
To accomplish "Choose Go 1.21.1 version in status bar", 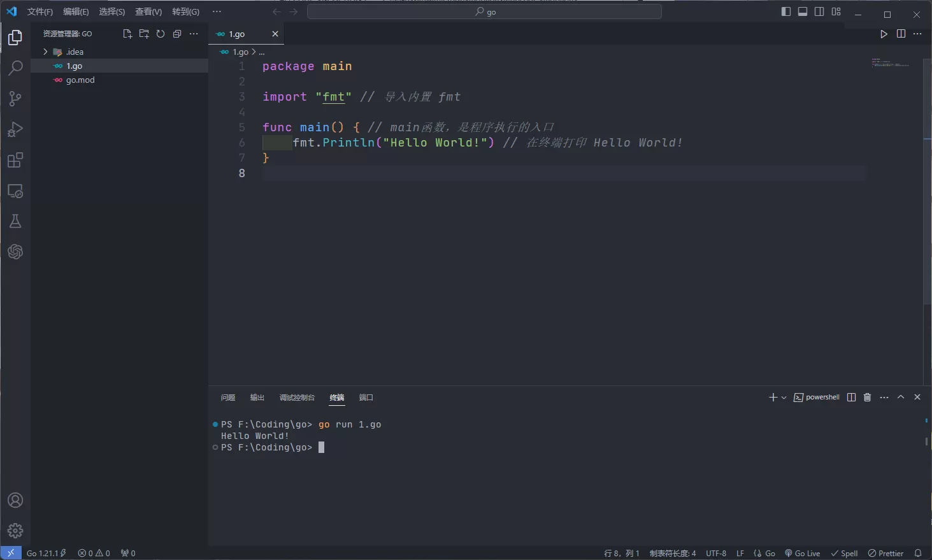I will (46, 553).
